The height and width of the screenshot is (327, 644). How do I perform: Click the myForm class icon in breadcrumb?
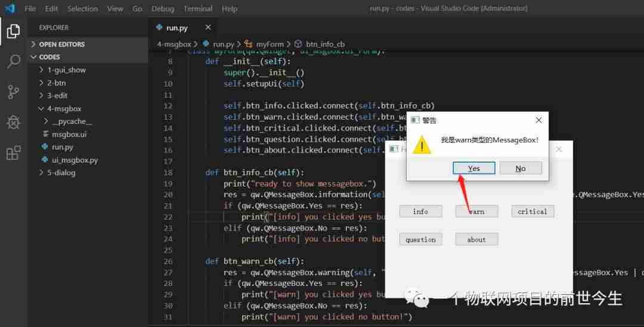click(x=248, y=44)
